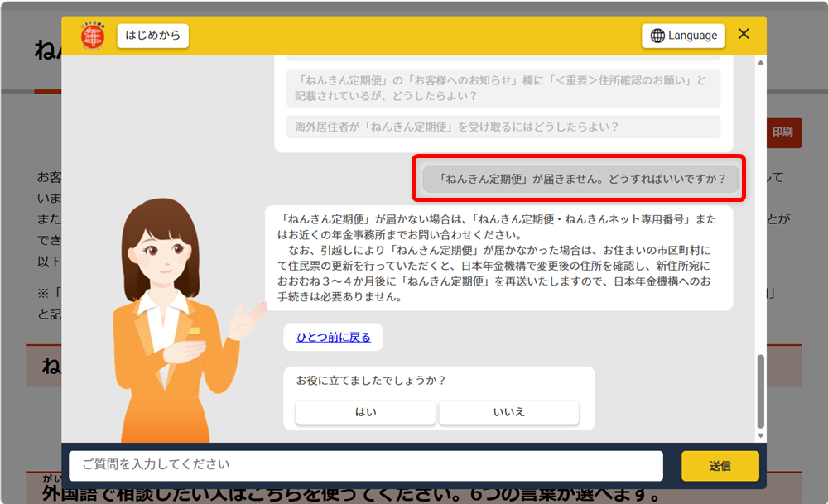
Task: Click the chat scrollbar down arrow
Action: point(760,436)
